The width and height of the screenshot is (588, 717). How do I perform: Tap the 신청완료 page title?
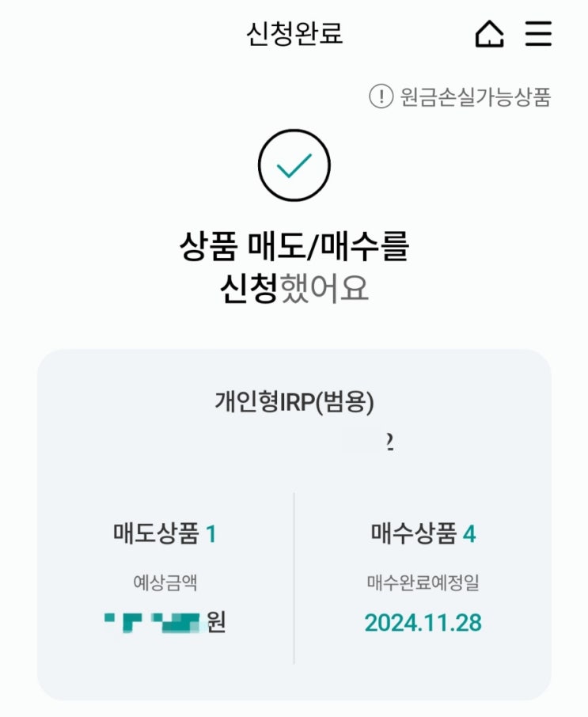tap(294, 34)
